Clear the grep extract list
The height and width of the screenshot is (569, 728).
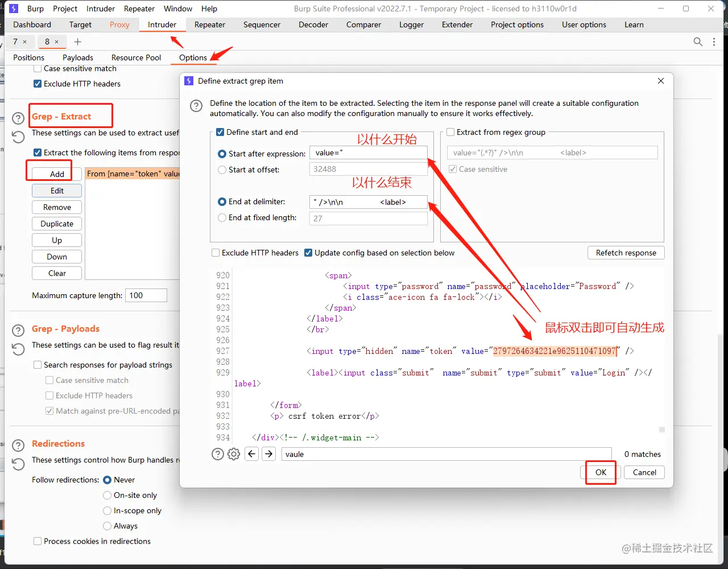[57, 273]
